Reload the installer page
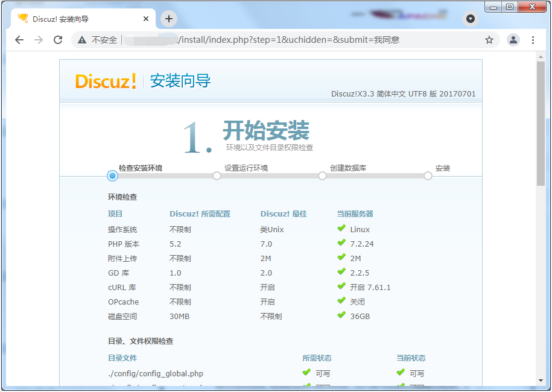The width and height of the screenshot is (552, 392). [58, 40]
